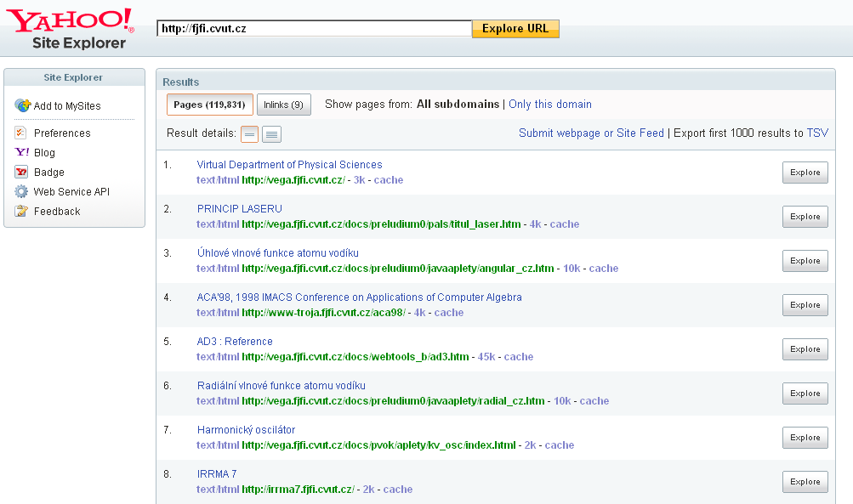This screenshot has height=504, width=853.
Task: Click the Add to MySites globe icon
Action: point(22,105)
